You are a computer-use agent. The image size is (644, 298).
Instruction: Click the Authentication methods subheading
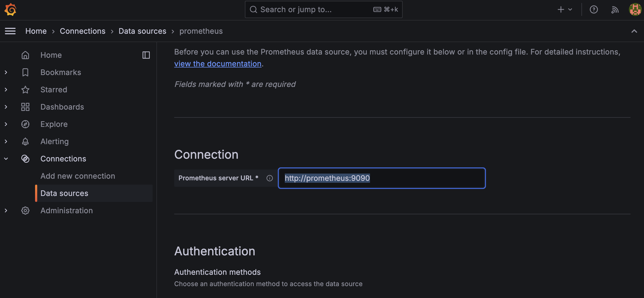(x=217, y=272)
